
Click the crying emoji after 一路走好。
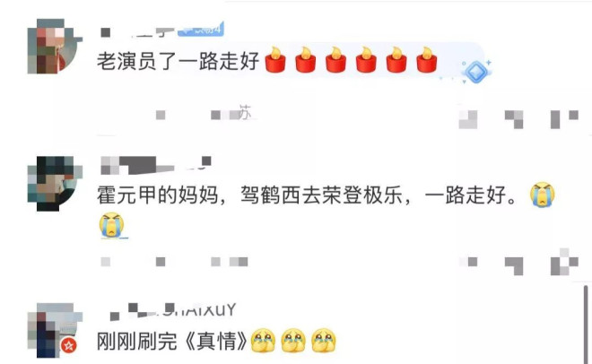542,195
